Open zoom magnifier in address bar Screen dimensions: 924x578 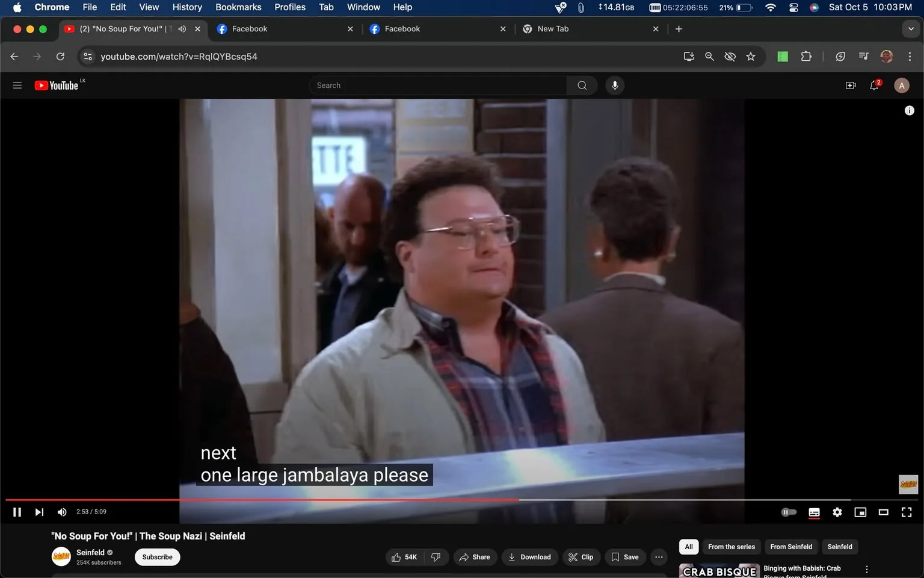[709, 57]
